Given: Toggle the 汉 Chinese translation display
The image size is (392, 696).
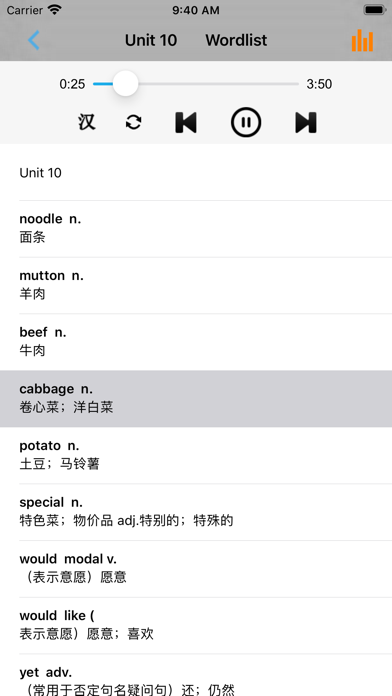Looking at the screenshot, I should pyautogui.click(x=87, y=122).
